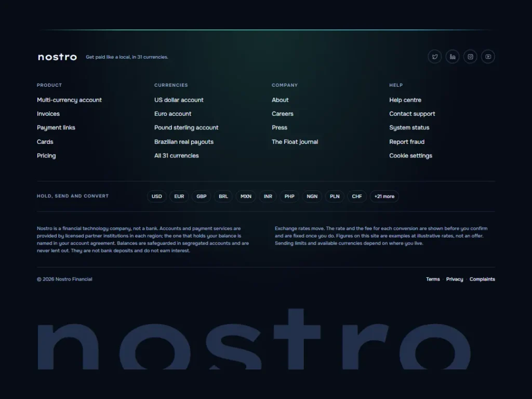
Task: Click the PRODUCT column heading
Action: [x=49, y=85]
